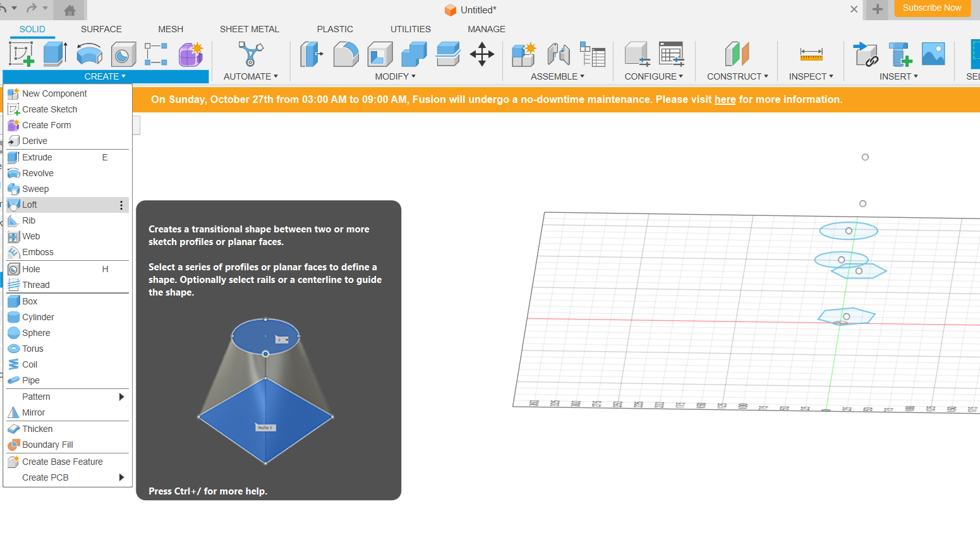Click Measure icon in Inspect
Image resolution: width=980 pixels, height=533 pixels.
811,54
